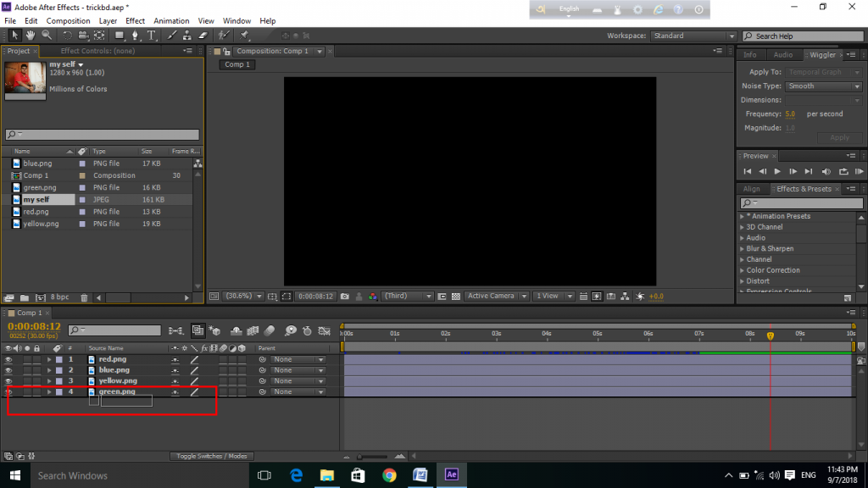The height and width of the screenshot is (488, 868).
Task: Open the Graph Editor in timeline
Action: click(x=325, y=331)
